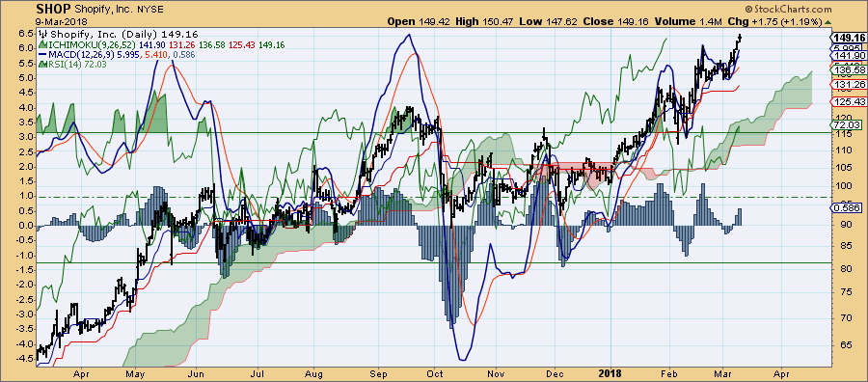
Task: Click the 125.43 red flag on the right axis
Action: tap(848, 101)
